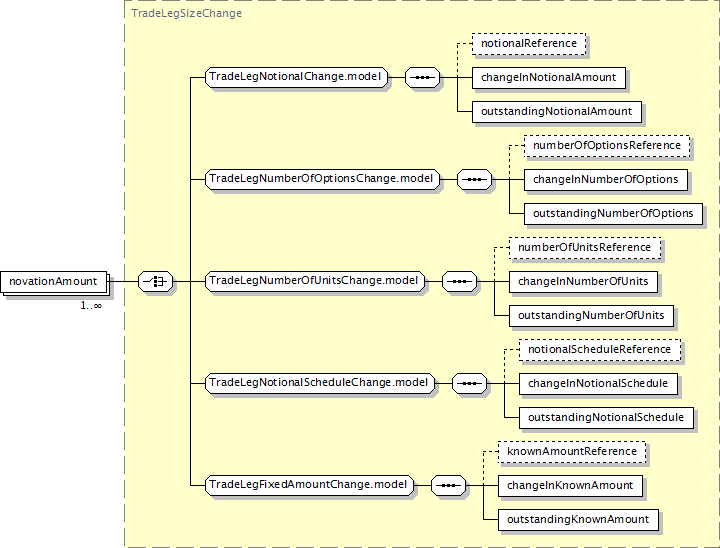Open the TradeLegNotionalScheduleChange.model group
This screenshot has width=720, height=548.
pos(320,383)
